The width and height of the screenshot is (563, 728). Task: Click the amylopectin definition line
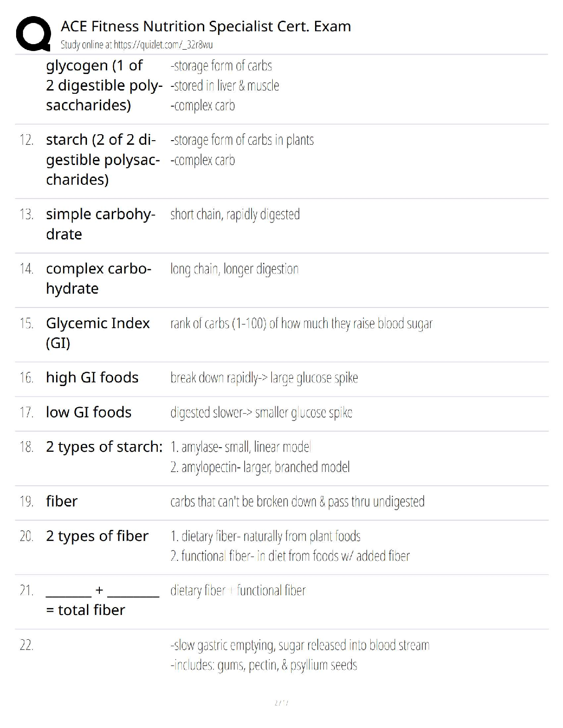click(260, 467)
